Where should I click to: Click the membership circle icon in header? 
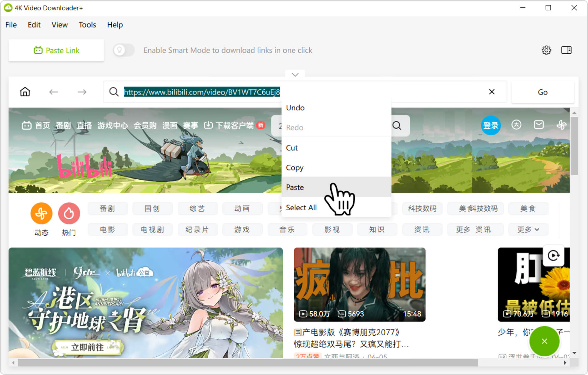coord(516,125)
